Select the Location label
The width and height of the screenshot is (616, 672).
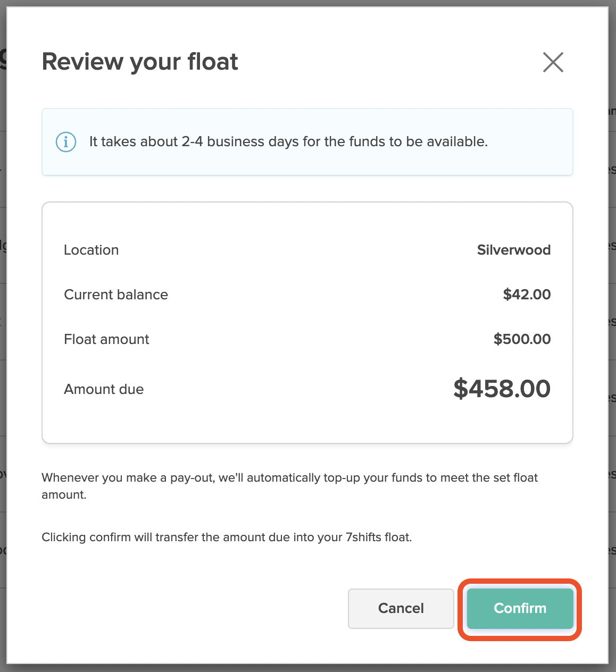[91, 250]
